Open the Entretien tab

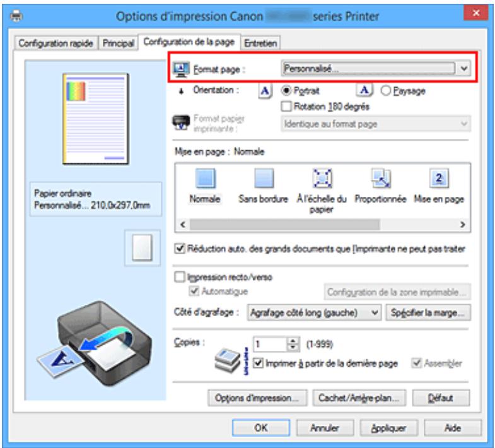click(x=260, y=44)
